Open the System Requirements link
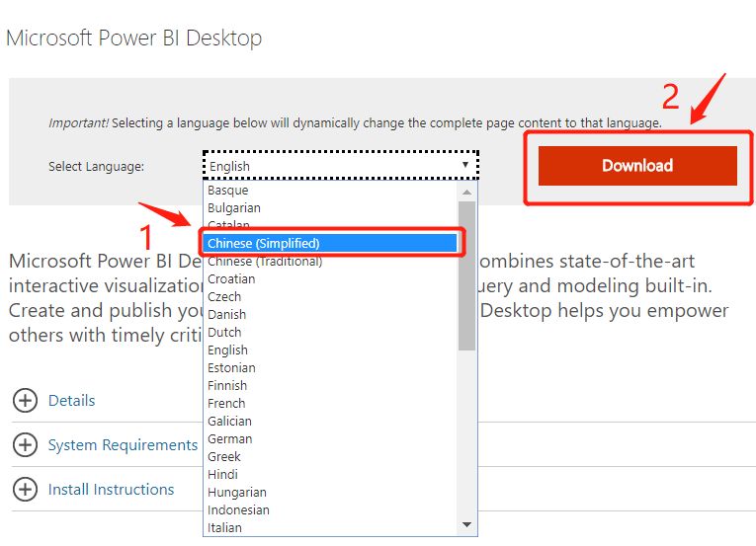Image resolution: width=756 pixels, height=546 pixels. click(x=123, y=445)
